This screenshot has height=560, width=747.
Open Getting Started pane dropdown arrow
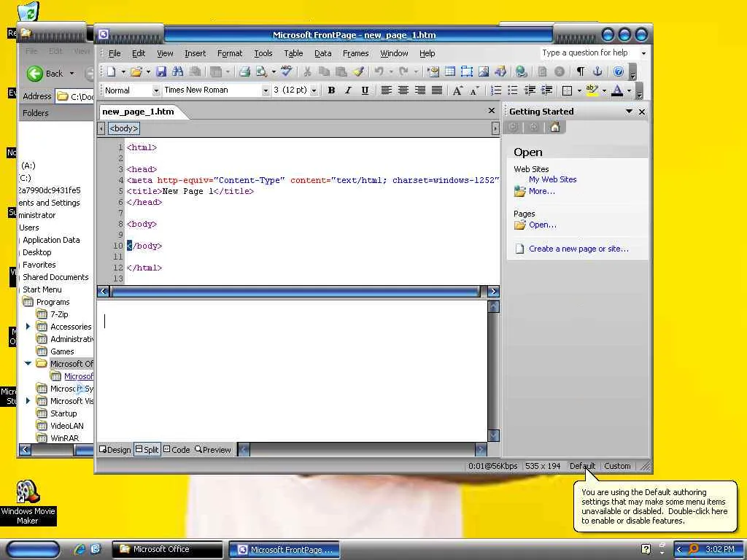click(629, 111)
